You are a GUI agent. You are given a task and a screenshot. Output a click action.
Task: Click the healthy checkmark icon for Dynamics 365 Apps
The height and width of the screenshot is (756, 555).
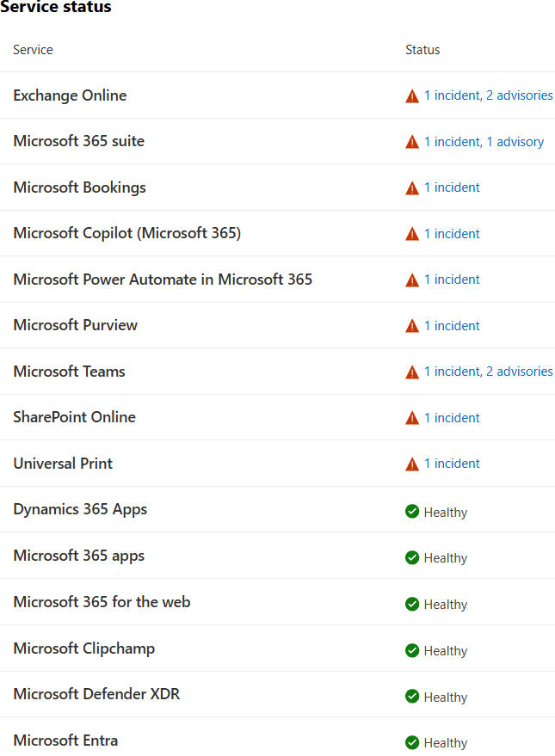412,511
